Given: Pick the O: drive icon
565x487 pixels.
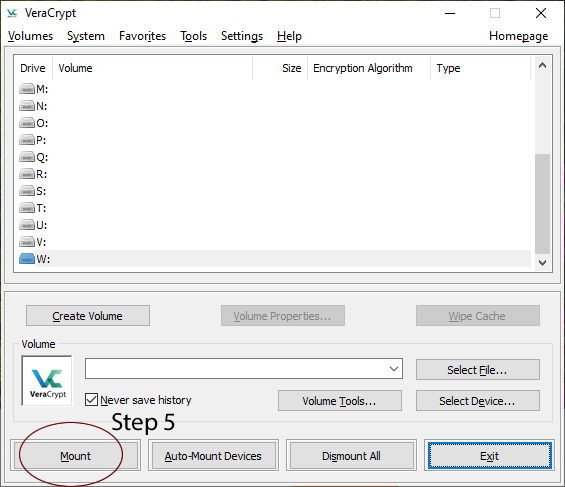Looking at the screenshot, I should (27, 123).
